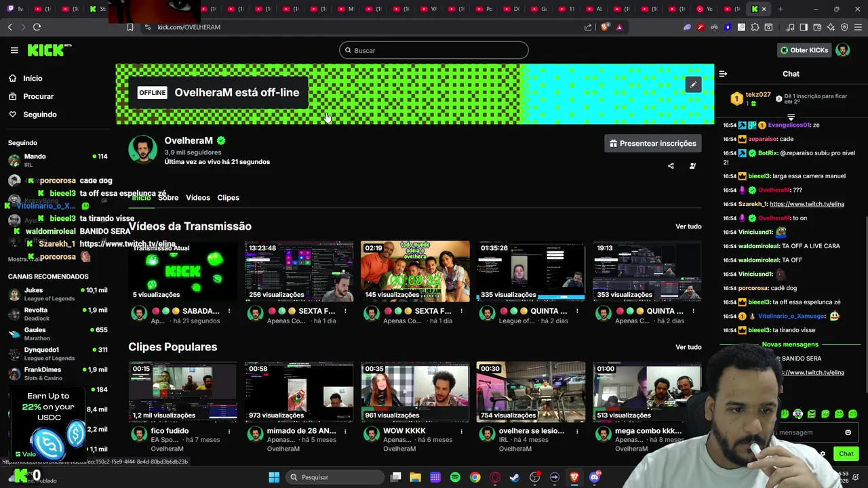Click Obter KICKs button

[x=804, y=50]
